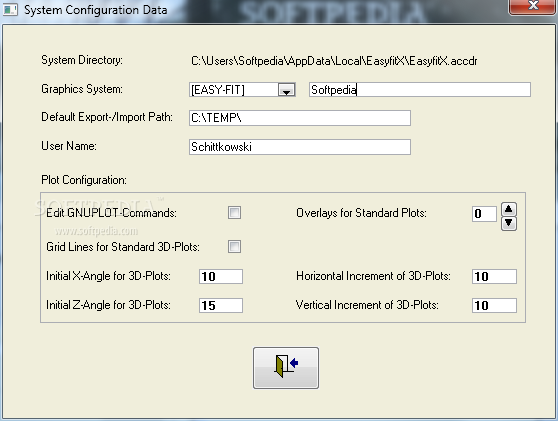Click the 'Graphics System:' label
This screenshot has width=558, height=421.
tap(82, 89)
